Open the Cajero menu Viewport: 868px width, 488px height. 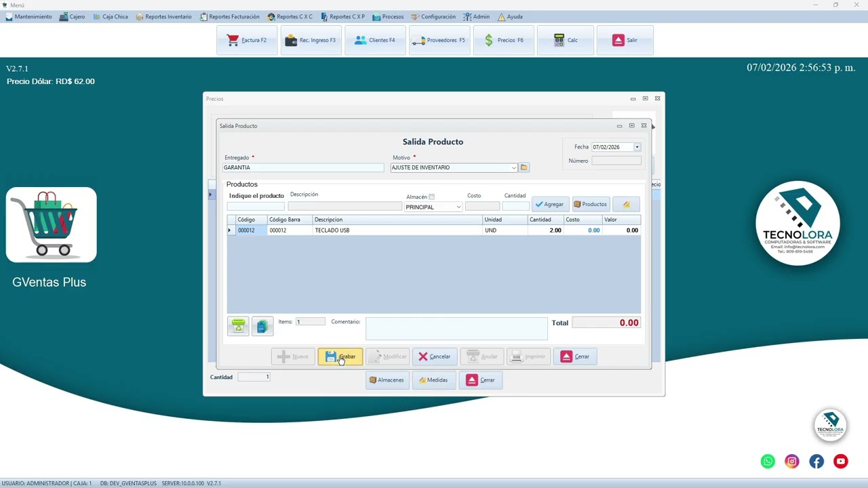tap(73, 16)
